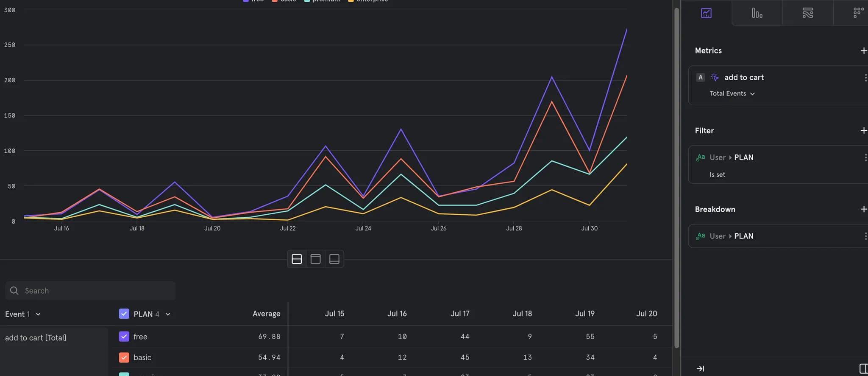Add a new metric with plus icon

tap(863, 51)
